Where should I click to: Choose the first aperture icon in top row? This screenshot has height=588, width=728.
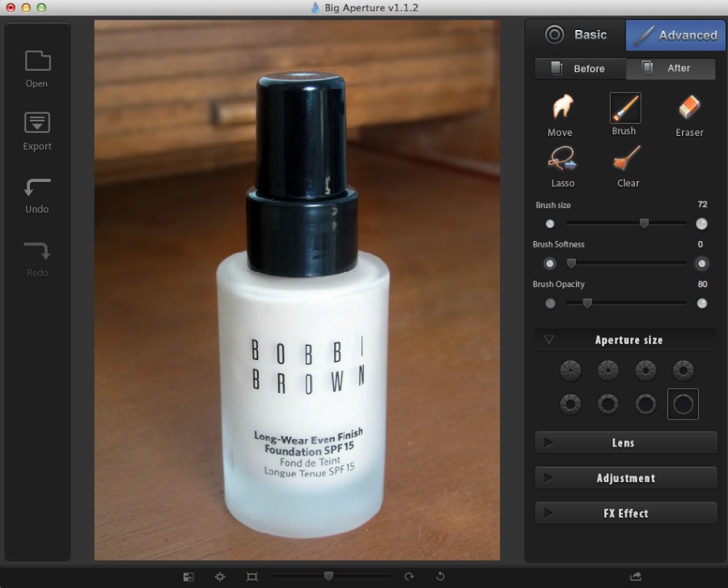[570, 370]
